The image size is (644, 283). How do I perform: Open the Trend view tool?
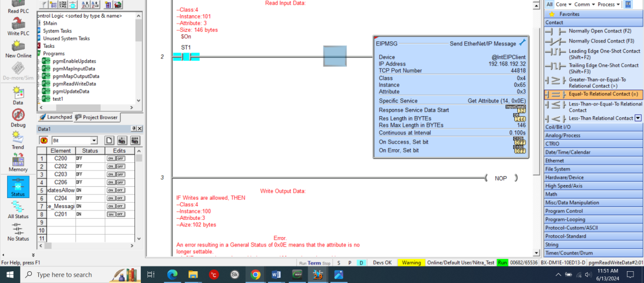click(18, 140)
